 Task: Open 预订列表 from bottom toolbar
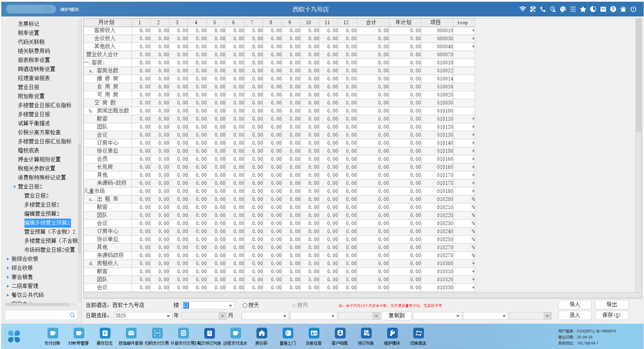click(x=366, y=336)
